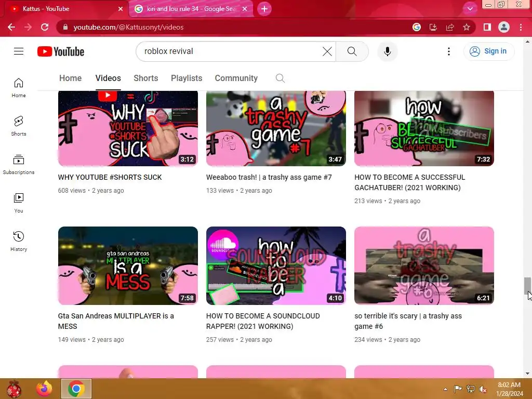The height and width of the screenshot is (399, 532).
Task: Close the Google Search tab
Action: [x=245, y=9]
